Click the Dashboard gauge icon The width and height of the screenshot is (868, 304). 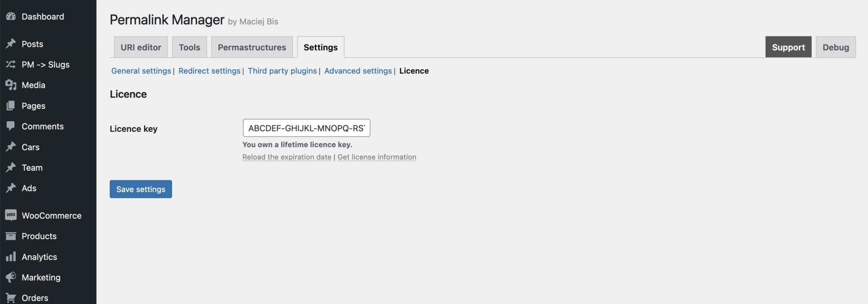click(11, 17)
